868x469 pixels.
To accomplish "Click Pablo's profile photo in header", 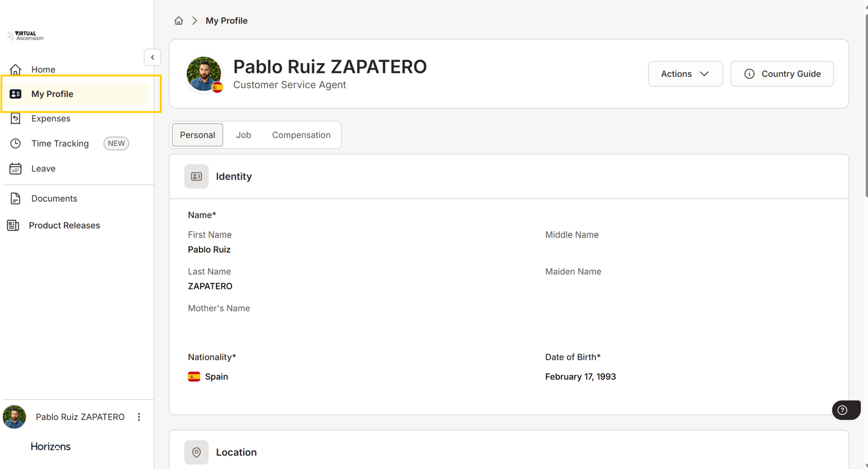I will 204,74.
